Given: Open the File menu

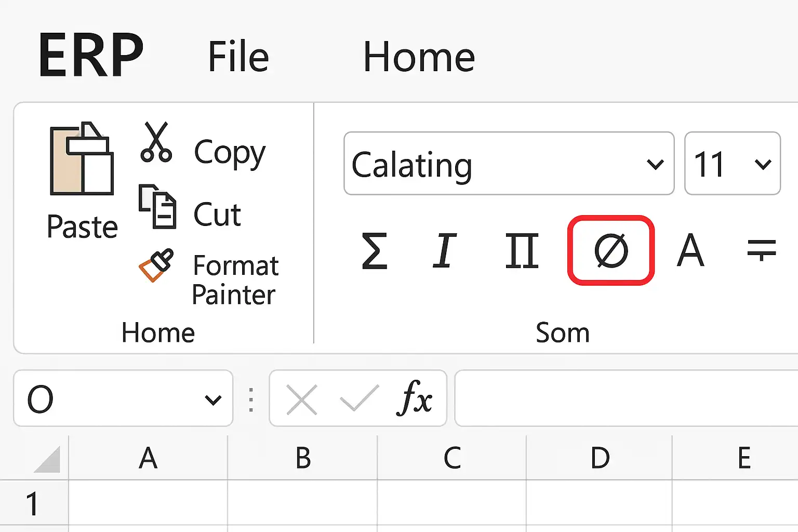Looking at the screenshot, I should (x=238, y=57).
